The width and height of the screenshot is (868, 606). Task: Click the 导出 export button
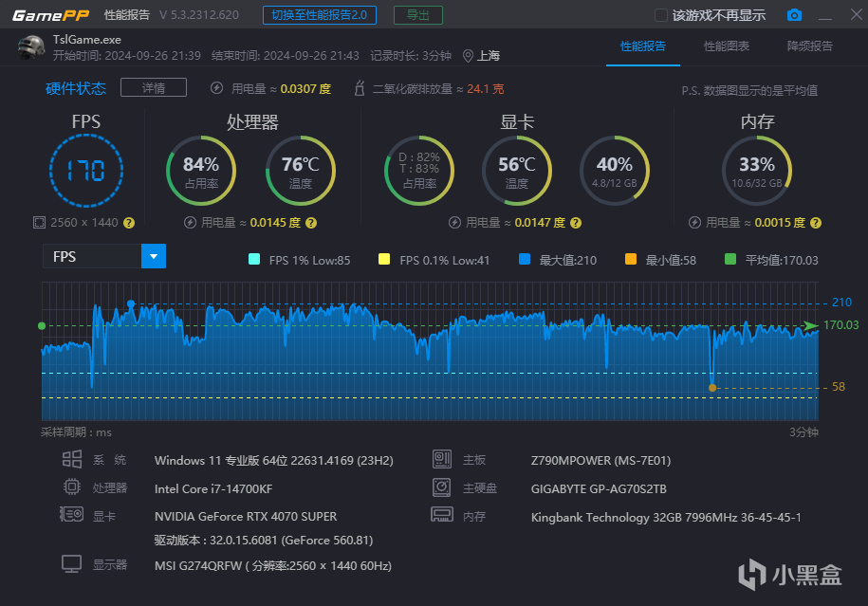pyautogui.click(x=418, y=15)
